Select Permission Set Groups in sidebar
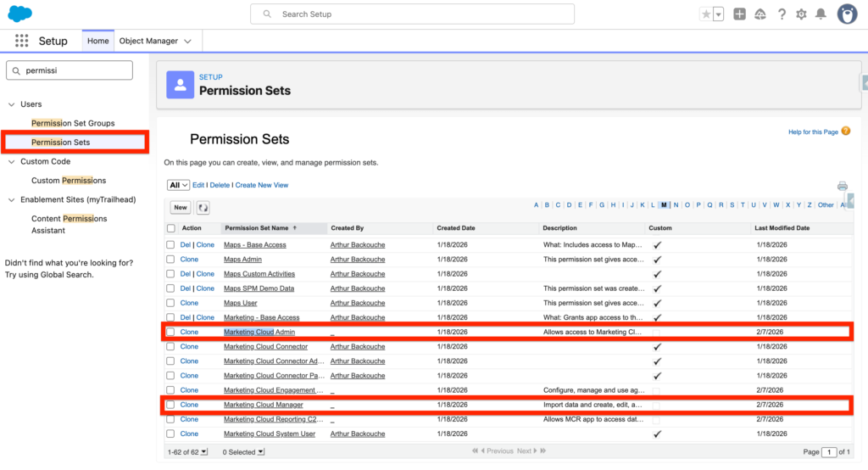This screenshot has height=470, width=868. click(73, 123)
